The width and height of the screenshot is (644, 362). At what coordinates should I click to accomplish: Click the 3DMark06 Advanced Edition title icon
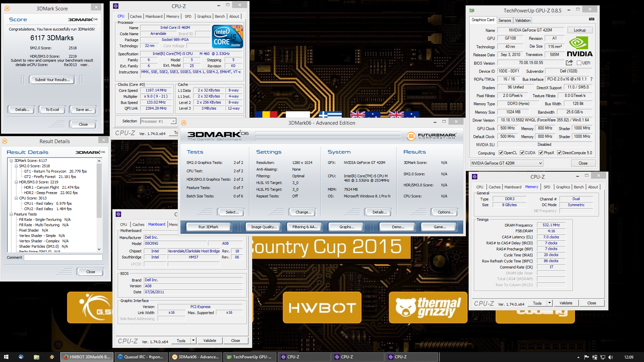[184, 123]
